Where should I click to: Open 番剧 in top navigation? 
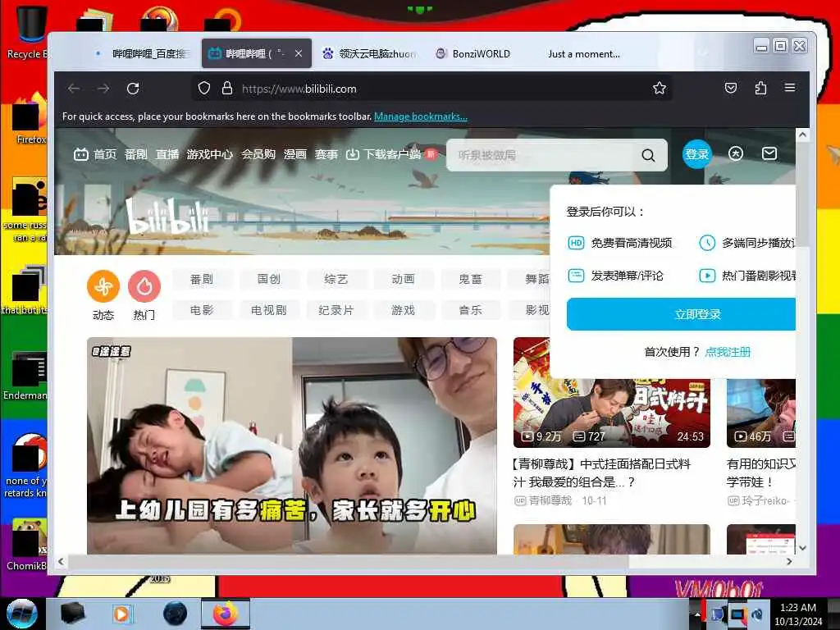pos(135,155)
